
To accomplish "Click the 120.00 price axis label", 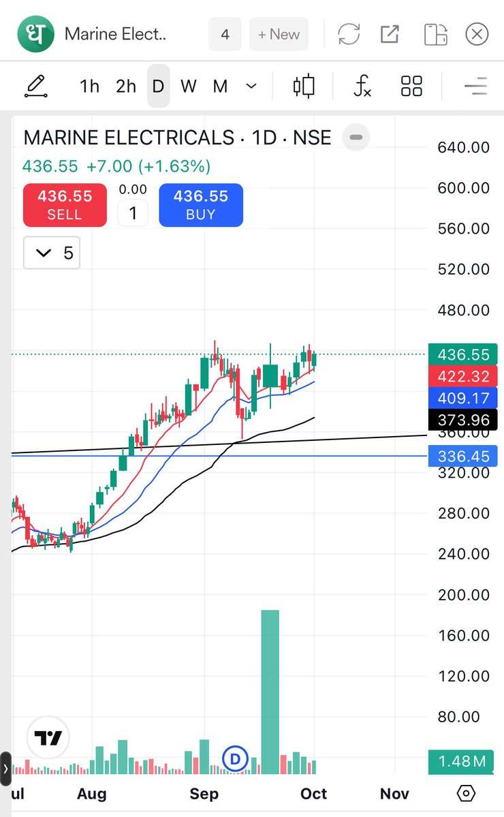I will (463, 677).
